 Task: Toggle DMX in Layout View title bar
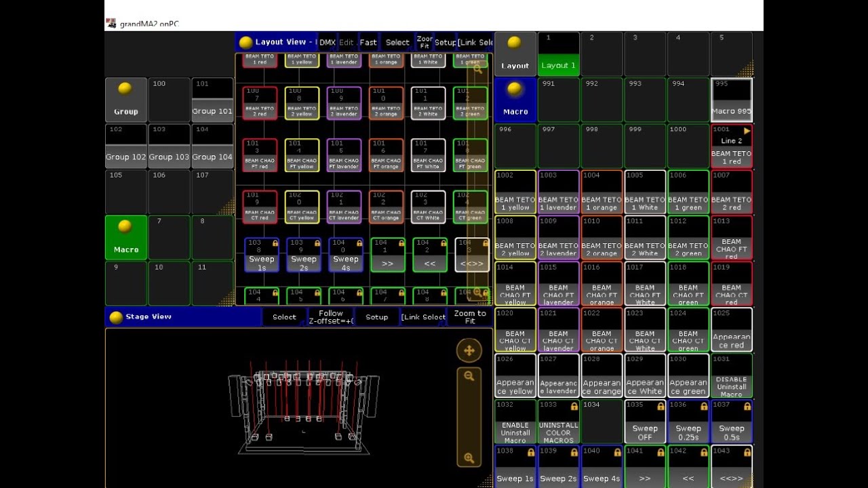click(328, 42)
